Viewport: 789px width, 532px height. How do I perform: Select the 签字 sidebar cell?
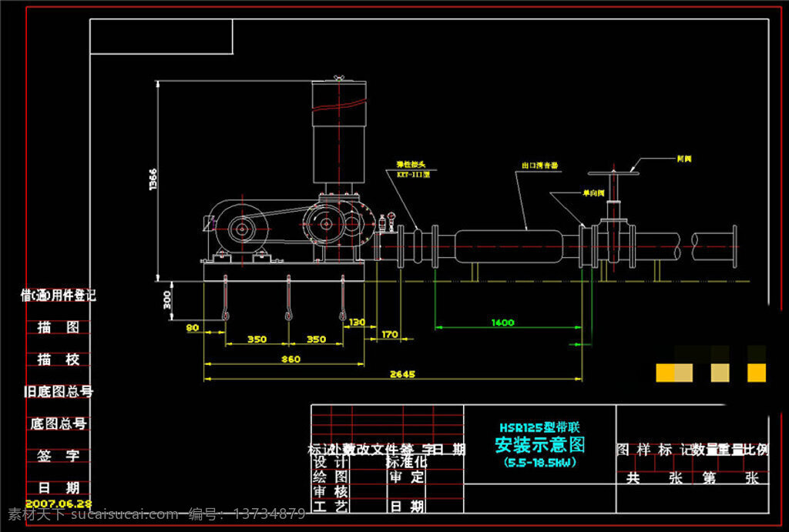point(59,456)
